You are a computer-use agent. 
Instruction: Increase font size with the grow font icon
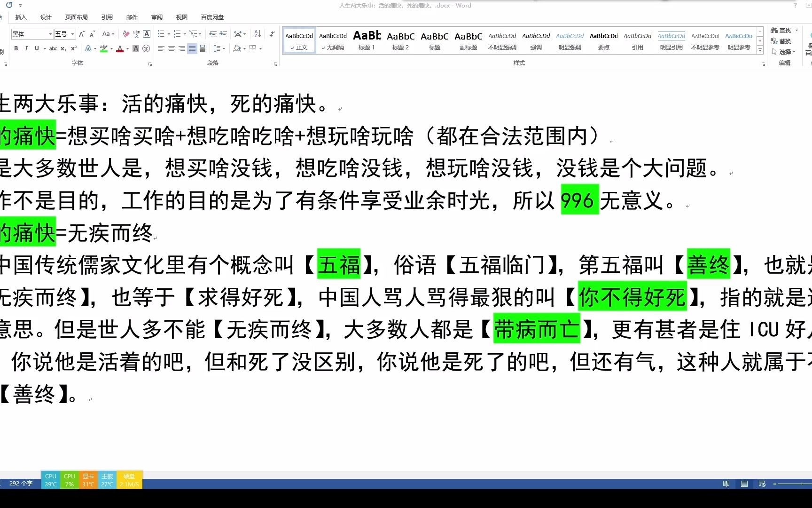(x=82, y=34)
